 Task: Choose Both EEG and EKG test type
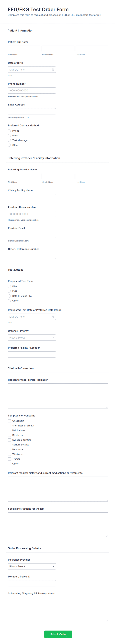[9, 296]
